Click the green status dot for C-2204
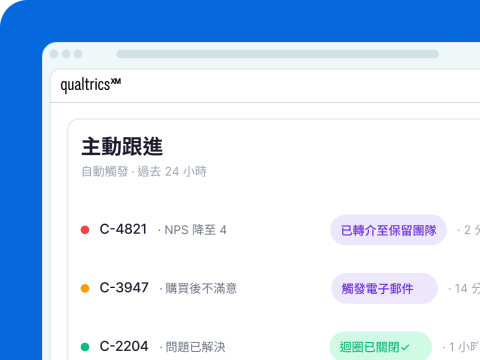This screenshot has width=480, height=360. [85, 347]
